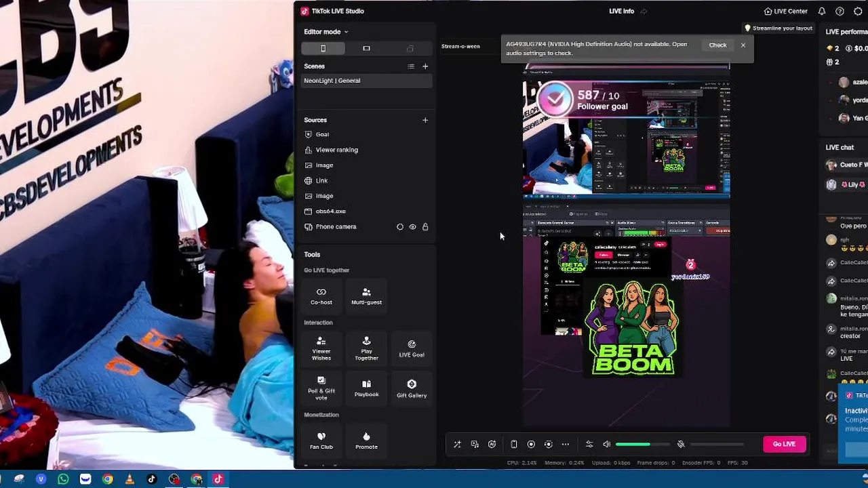The height and width of the screenshot is (488, 868).
Task: Open the pink TikTok LIVE Studio taskbar icon
Action: click(x=218, y=479)
